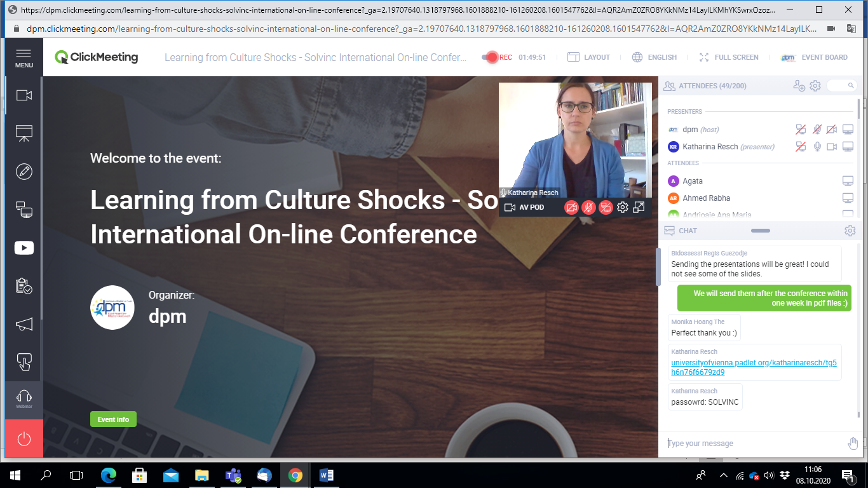Open the YouTube tool in sidebar
This screenshot has width=868, height=488.
pyautogui.click(x=24, y=248)
